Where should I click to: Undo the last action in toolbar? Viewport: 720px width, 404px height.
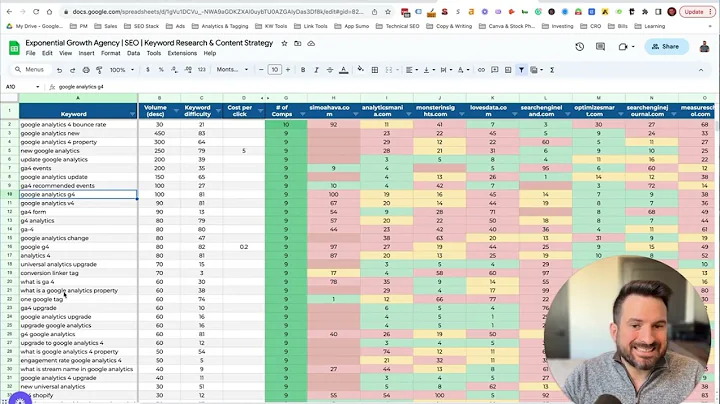click(59, 70)
